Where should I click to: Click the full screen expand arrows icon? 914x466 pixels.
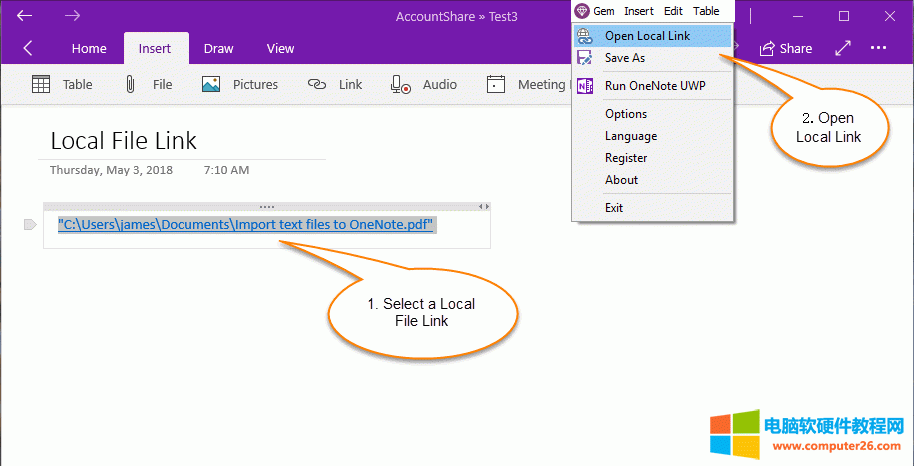843,48
